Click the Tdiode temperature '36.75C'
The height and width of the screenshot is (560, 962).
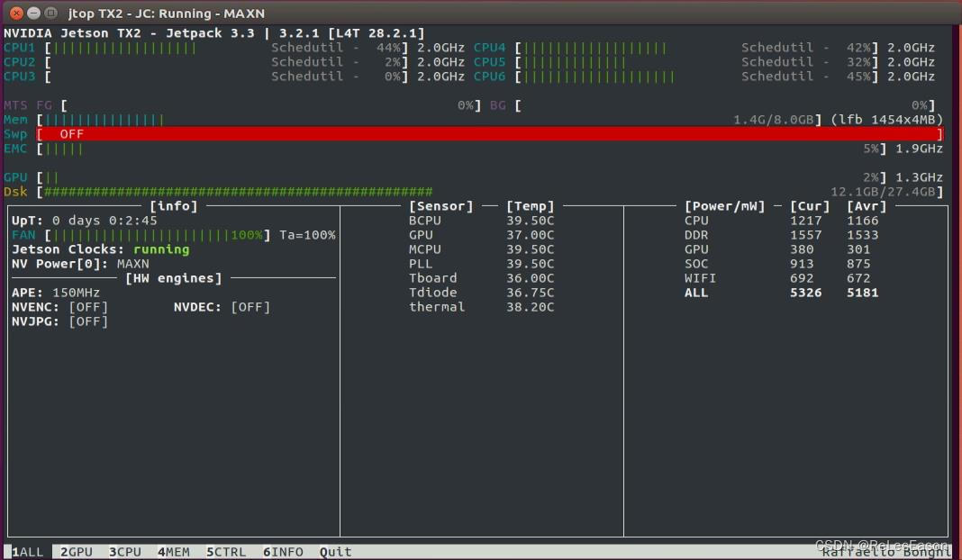point(530,293)
